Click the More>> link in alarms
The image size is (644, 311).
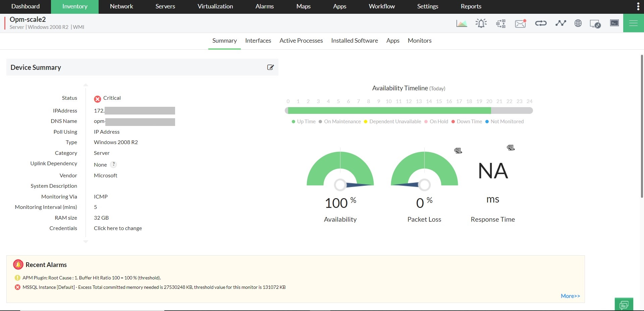point(570,296)
